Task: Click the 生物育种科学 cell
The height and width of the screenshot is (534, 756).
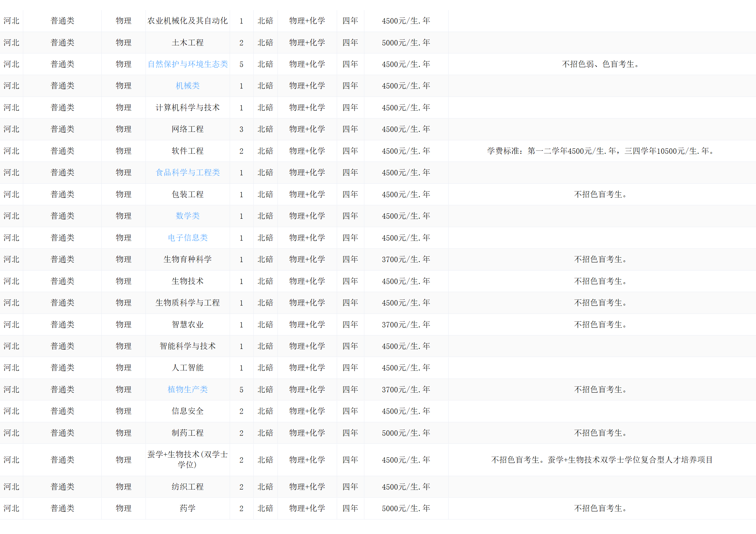Action: [x=188, y=259]
